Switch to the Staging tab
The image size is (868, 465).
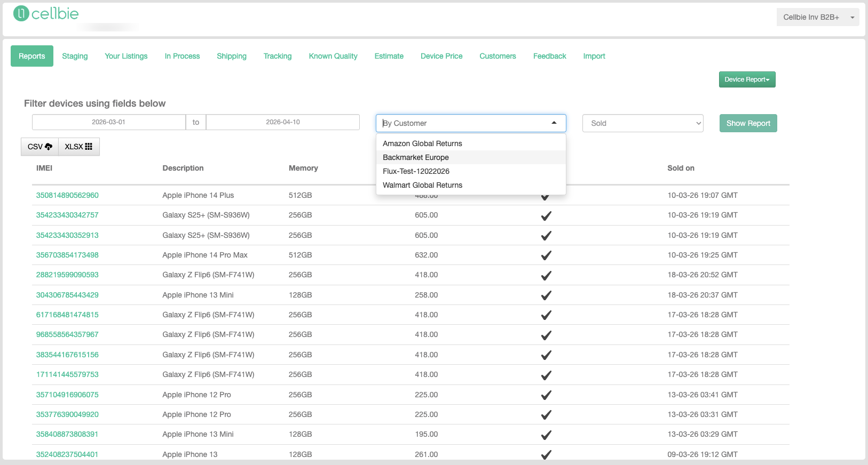click(x=75, y=56)
